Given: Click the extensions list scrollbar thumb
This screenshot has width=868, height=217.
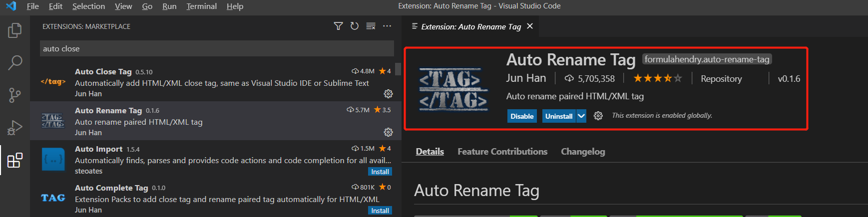Looking at the screenshot, I should [x=398, y=69].
